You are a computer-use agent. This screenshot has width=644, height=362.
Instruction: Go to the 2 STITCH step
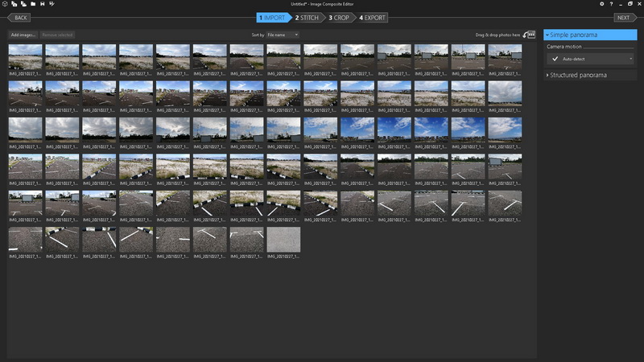(x=307, y=17)
